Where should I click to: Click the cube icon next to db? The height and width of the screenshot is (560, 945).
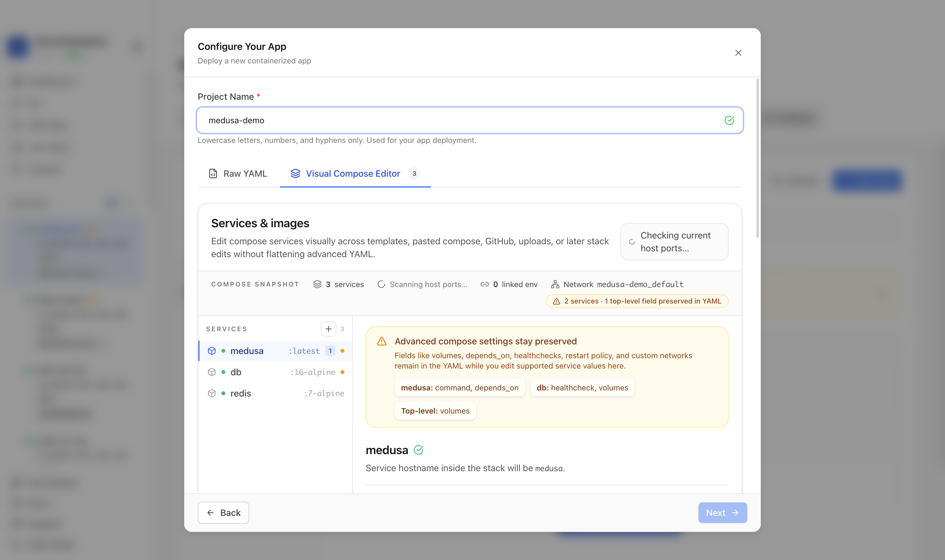(212, 372)
